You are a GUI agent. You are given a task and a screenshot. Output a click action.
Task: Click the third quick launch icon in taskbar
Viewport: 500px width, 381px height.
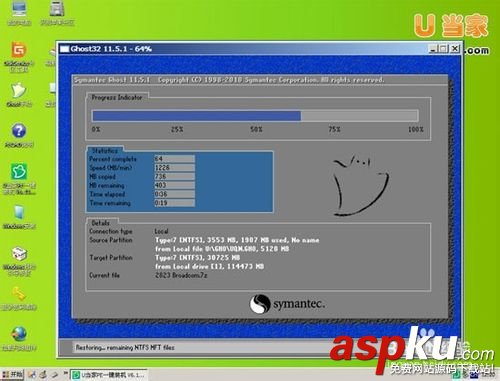coord(54,375)
